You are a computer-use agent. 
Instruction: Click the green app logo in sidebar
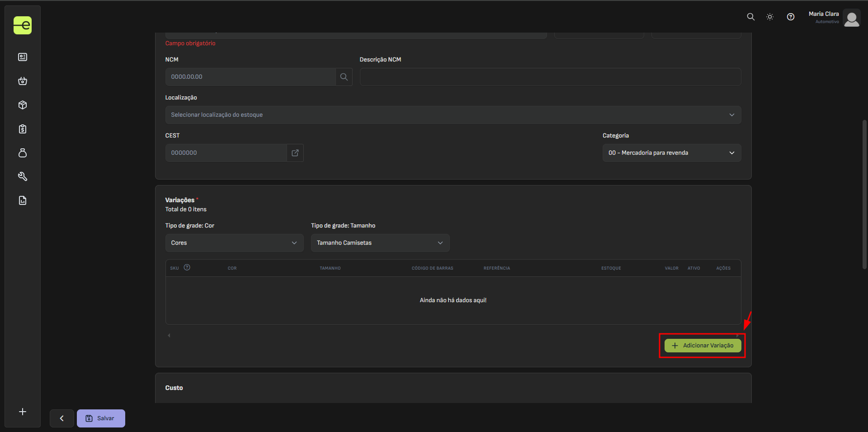click(x=23, y=25)
